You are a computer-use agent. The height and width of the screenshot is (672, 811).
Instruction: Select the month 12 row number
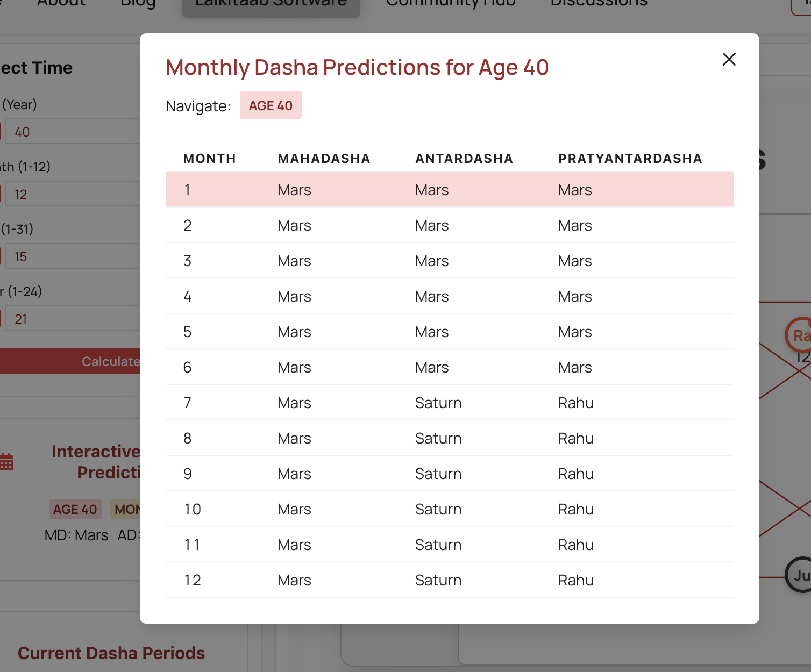click(192, 580)
